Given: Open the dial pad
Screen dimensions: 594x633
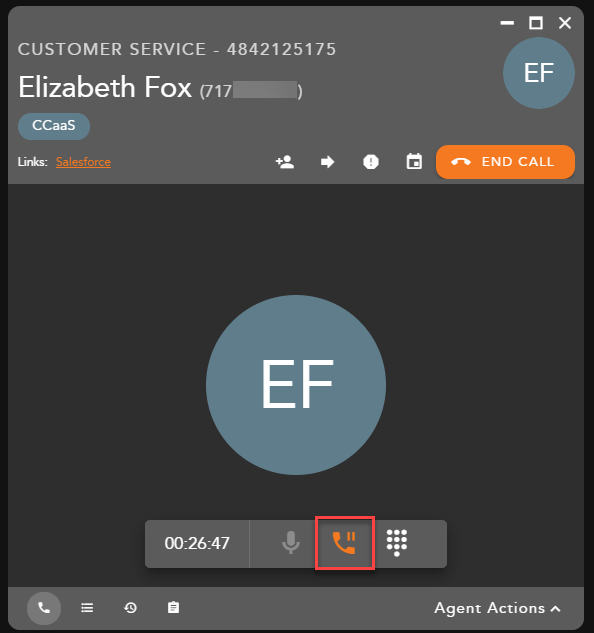Looking at the screenshot, I should [397, 543].
